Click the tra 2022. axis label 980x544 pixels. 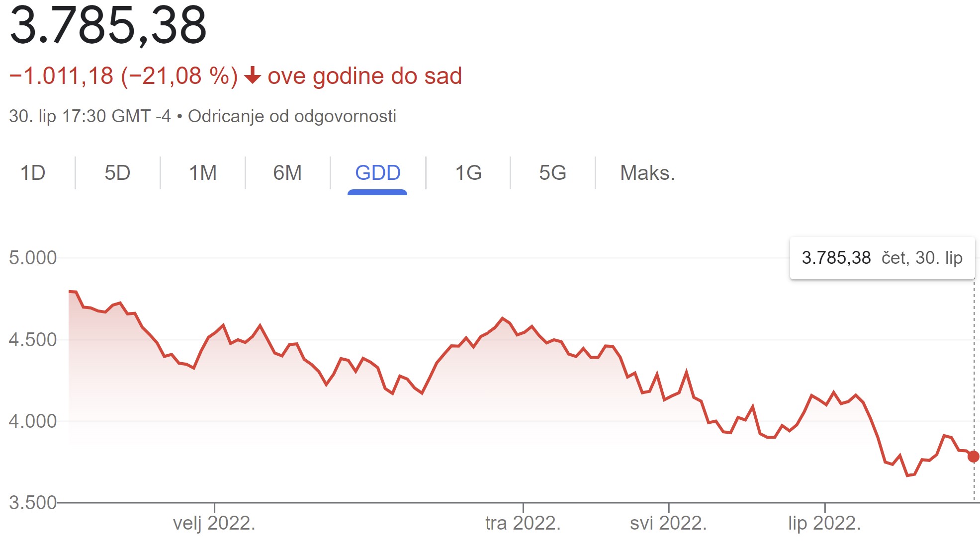tap(523, 523)
